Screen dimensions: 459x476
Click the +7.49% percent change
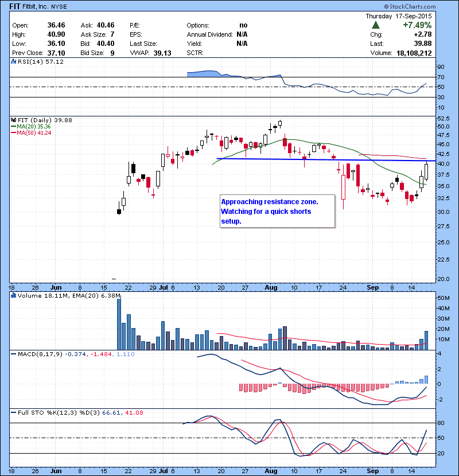[417, 25]
